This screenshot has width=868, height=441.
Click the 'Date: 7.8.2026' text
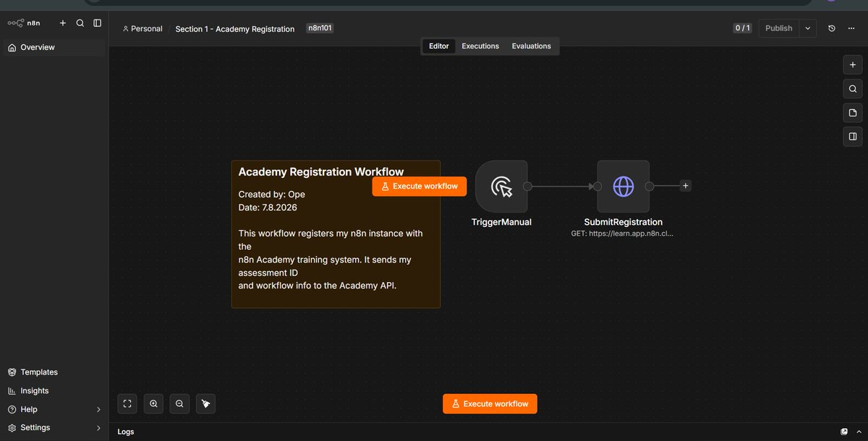tap(268, 207)
